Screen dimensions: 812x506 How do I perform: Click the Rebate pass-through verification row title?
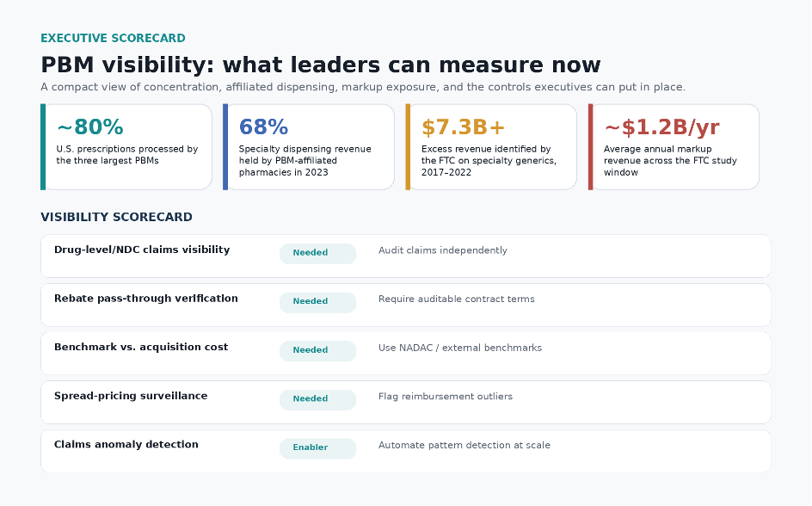pos(146,299)
